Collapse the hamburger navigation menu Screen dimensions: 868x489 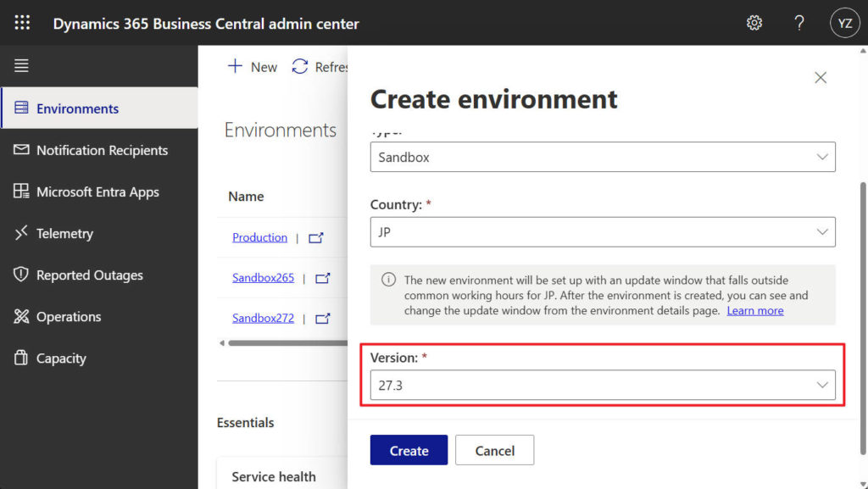coord(21,65)
